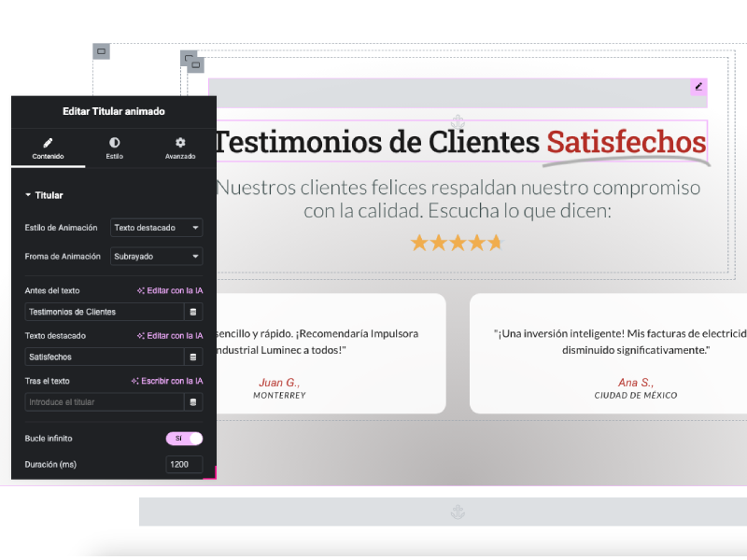Collapse the Titular section
The height and width of the screenshot is (560, 747).
click(x=44, y=195)
